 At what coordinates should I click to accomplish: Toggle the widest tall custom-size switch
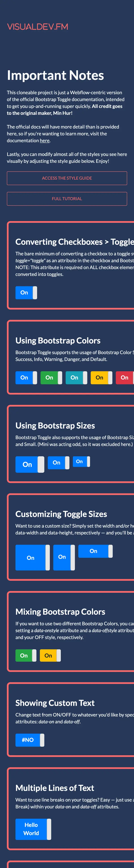pos(33,557)
